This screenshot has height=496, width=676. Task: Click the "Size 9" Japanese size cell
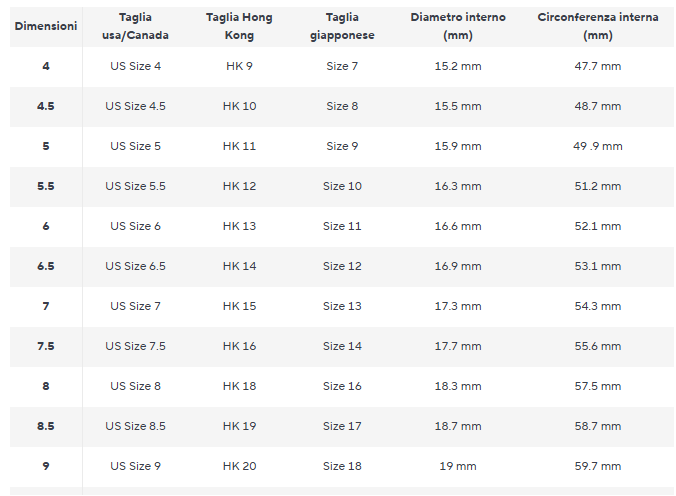point(342,146)
